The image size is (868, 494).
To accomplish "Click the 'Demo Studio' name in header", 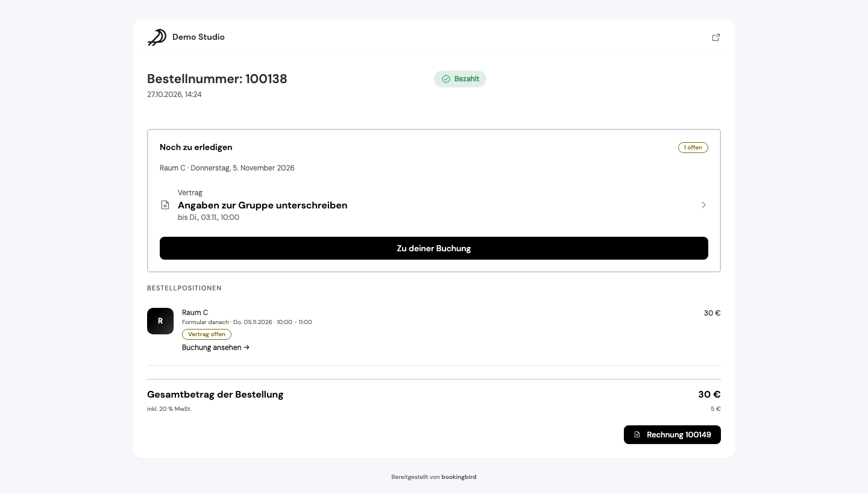I will (198, 37).
